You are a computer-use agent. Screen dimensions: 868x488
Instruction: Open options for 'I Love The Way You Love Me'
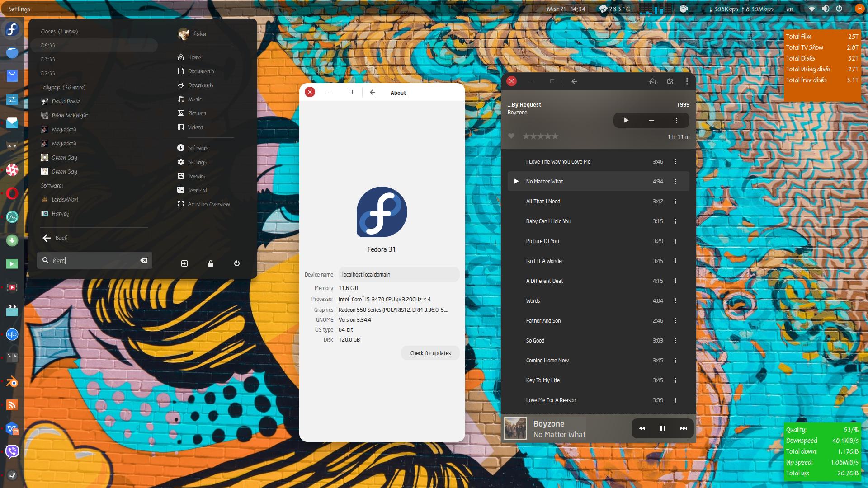pyautogui.click(x=675, y=162)
